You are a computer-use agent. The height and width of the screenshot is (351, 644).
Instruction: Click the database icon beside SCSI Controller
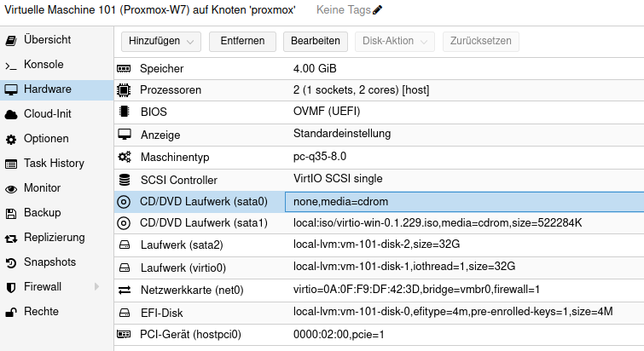(x=124, y=180)
